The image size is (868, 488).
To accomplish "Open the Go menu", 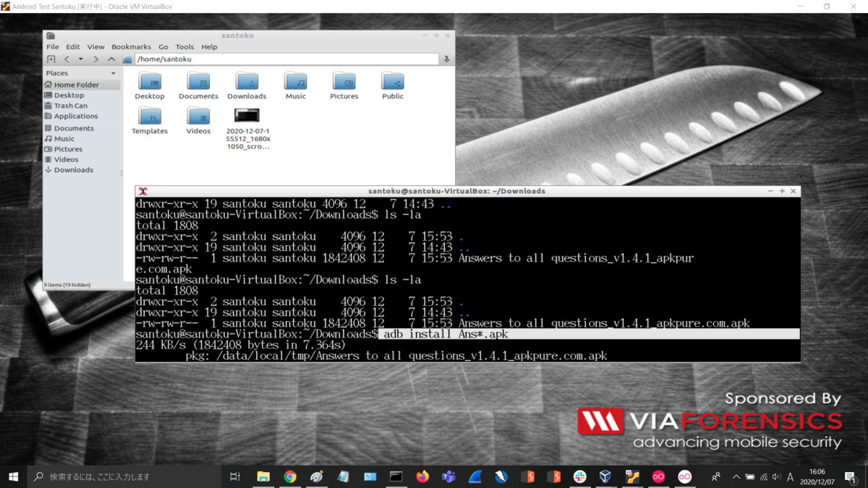I will 163,47.
